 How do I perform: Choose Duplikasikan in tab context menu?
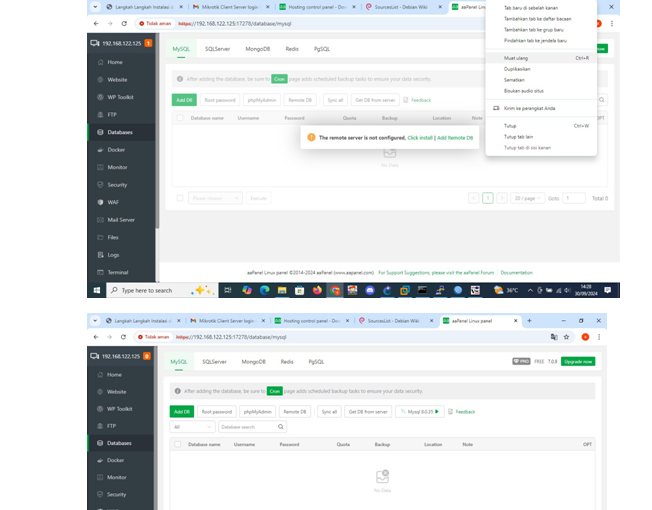(x=541, y=69)
